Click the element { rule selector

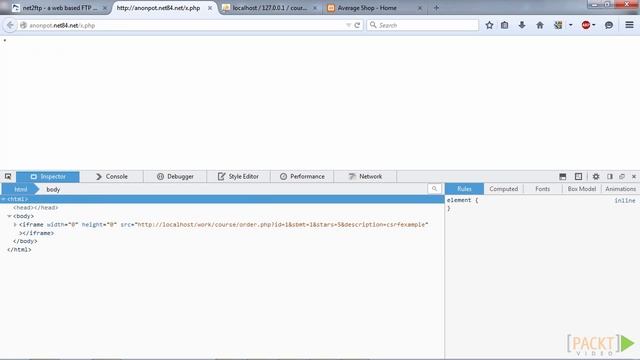pyautogui.click(x=462, y=200)
